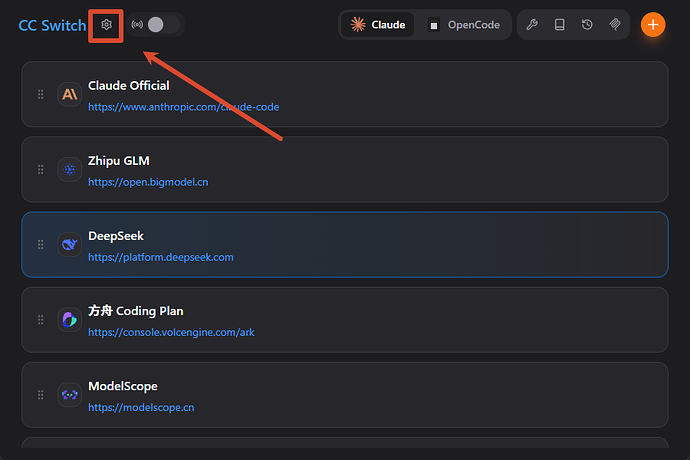Switch to the OpenCode tab
This screenshot has width=690, height=460.
pyautogui.click(x=464, y=25)
